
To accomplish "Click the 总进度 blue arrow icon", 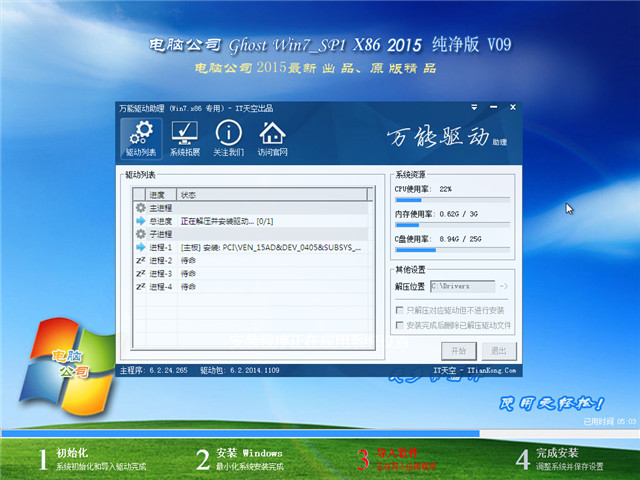I will point(141,221).
